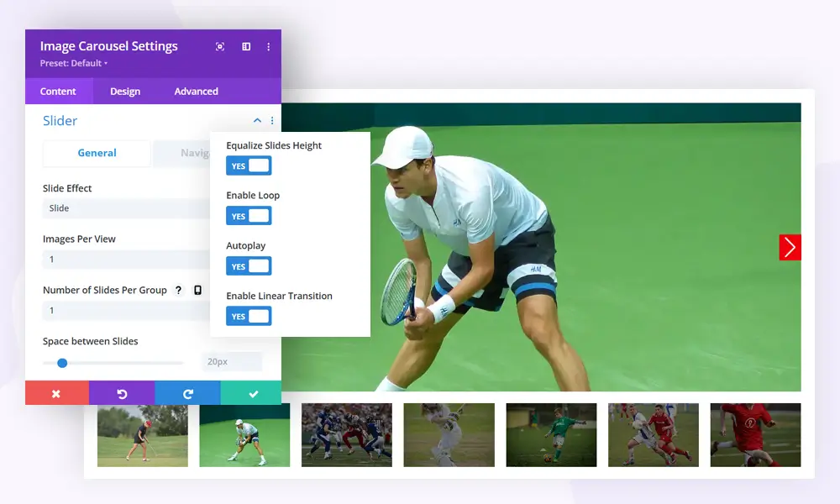Switch to the Design tab
The height and width of the screenshot is (504, 840).
pyautogui.click(x=125, y=91)
